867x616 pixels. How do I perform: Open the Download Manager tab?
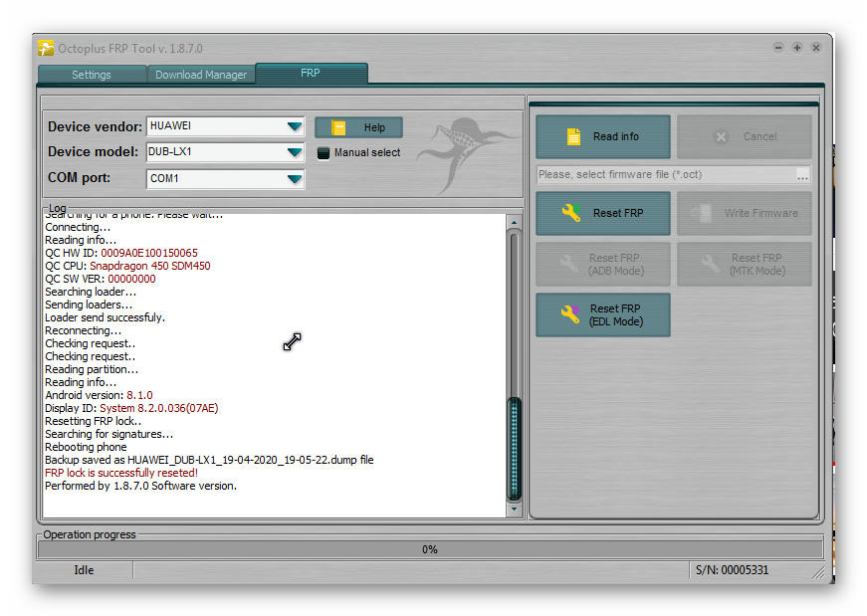pyautogui.click(x=201, y=75)
